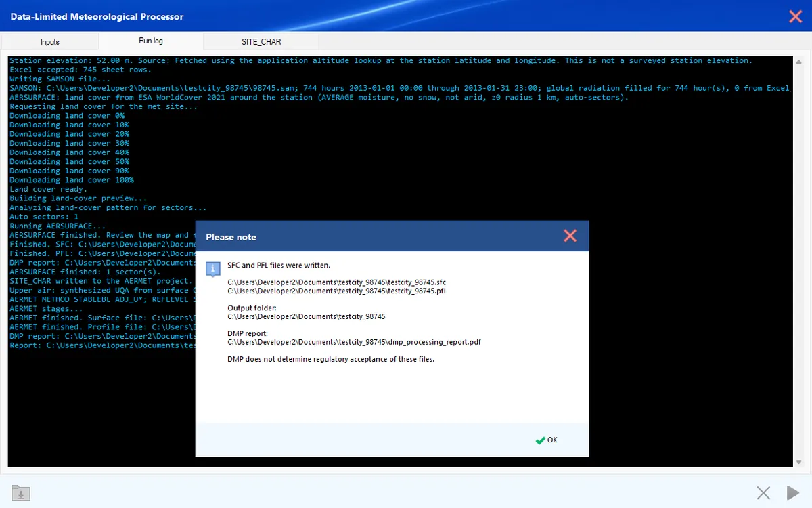
Task: Click the dmp_processing_report.pdf path text
Action: [354, 342]
